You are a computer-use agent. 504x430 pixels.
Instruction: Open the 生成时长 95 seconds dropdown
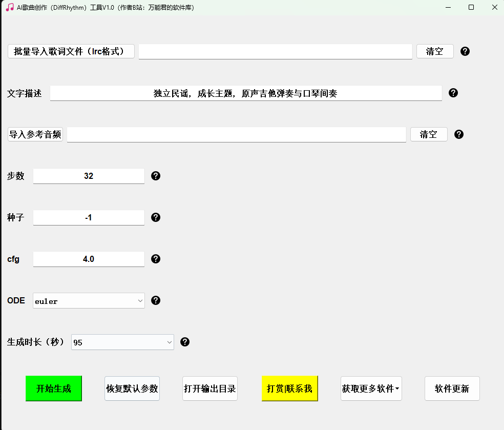(122, 342)
